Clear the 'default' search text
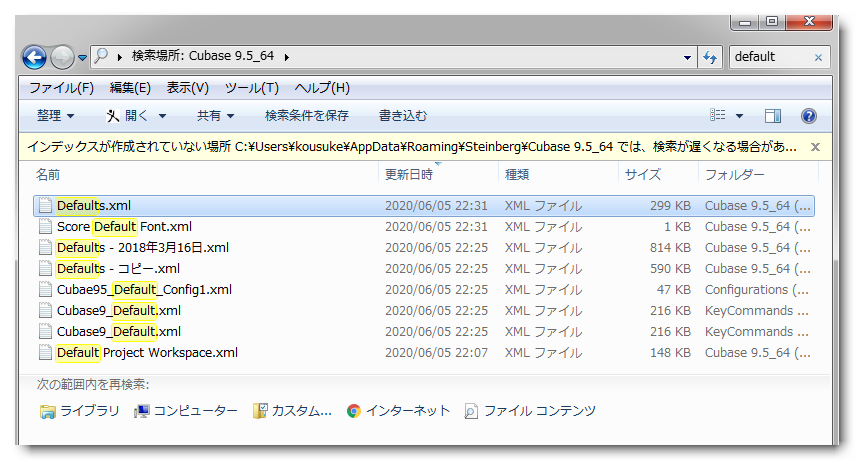Image resolution: width=866 pixels, height=472 pixels. (819, 57)
